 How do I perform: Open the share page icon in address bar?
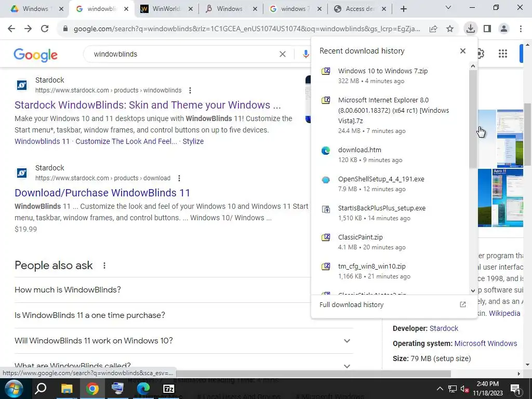pyautogui.click(x=433, y=29)
